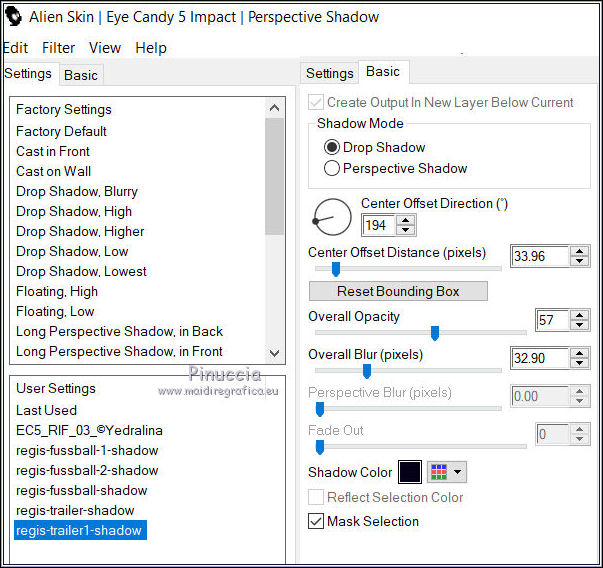Toggle Mask Selection checkbox

click(x=316, y=521)
